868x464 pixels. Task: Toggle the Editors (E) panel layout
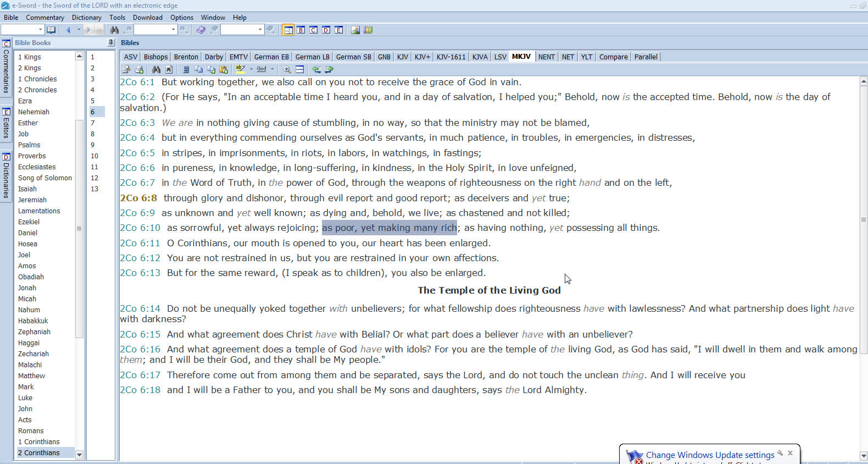(x=339, y=30)
